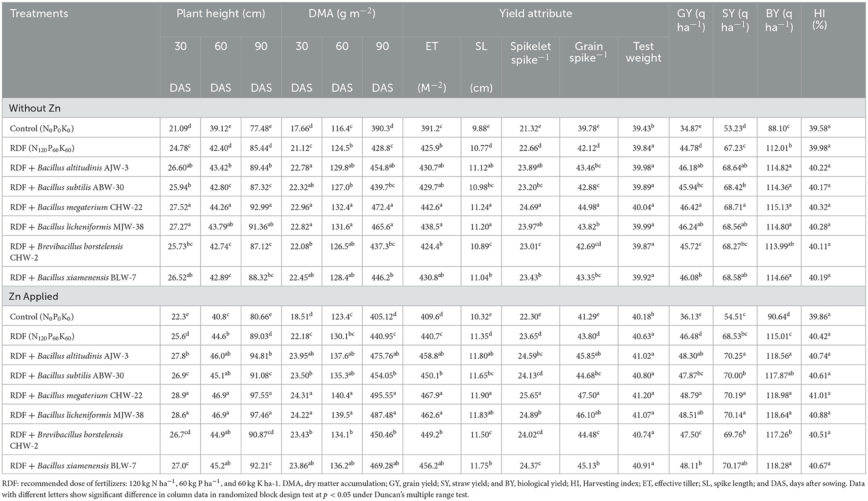The width and height of the screenshot is (868, 501).
Task: Click the "Treatments" column header
Action: 39,14
